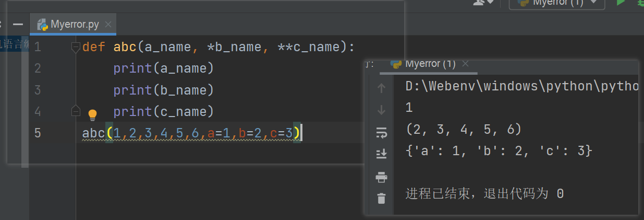
Task: Click the green debug bug icon
Action: 640,3
